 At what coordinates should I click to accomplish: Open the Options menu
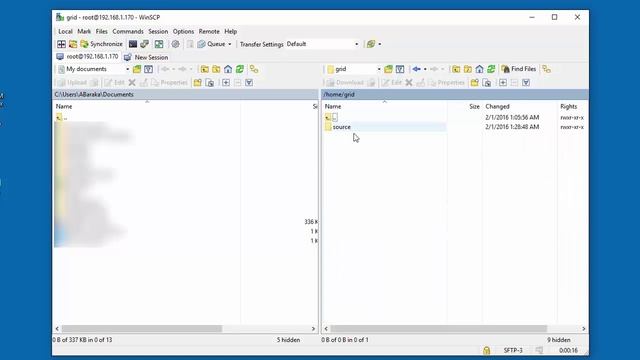[x=183, y=31]
